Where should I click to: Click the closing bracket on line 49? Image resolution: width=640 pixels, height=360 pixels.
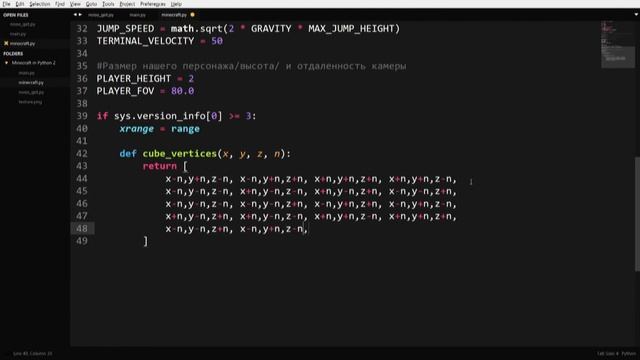point(145,241)
